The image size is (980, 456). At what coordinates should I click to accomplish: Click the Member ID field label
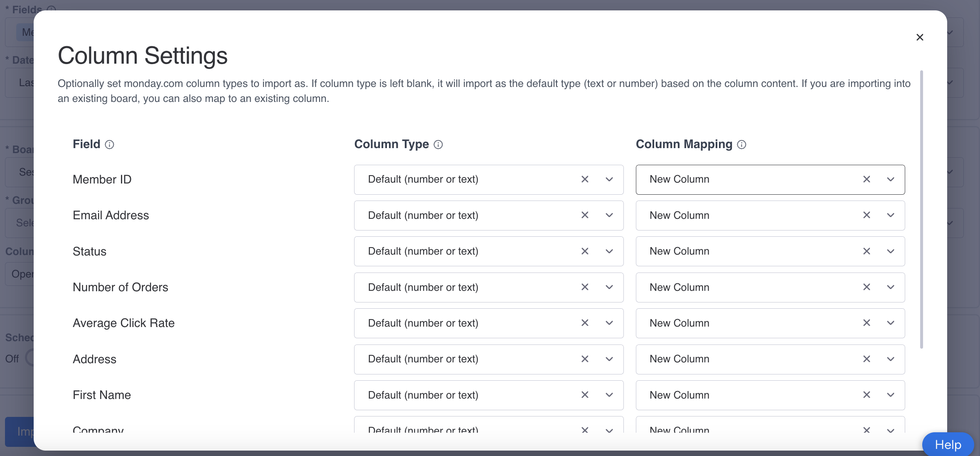point(102,179)
